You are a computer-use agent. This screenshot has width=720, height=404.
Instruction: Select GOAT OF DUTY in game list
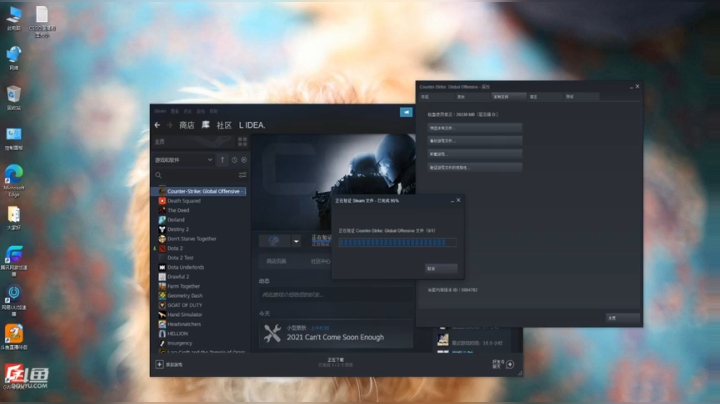click(x=185, y=305)
